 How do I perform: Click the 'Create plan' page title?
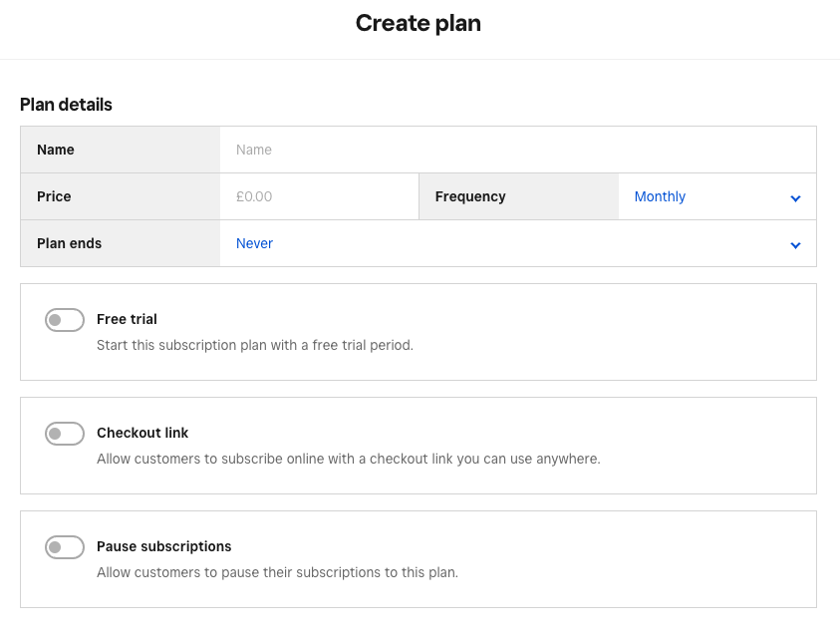point(419,24)
